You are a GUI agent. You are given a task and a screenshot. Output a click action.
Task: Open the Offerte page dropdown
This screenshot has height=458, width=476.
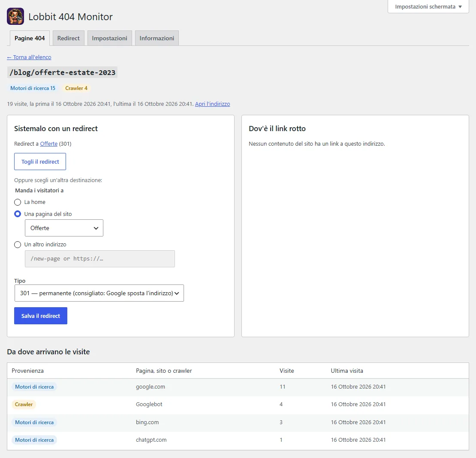(64, 228)
